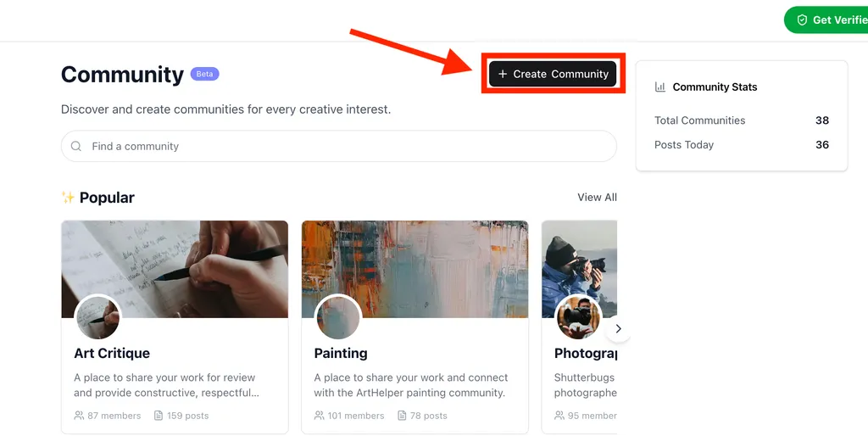Image resolution: width=868 pixels, height=436 pixels.
Task: Open the Painting community title
Action: pyautogui.click(x=341, y=353)
